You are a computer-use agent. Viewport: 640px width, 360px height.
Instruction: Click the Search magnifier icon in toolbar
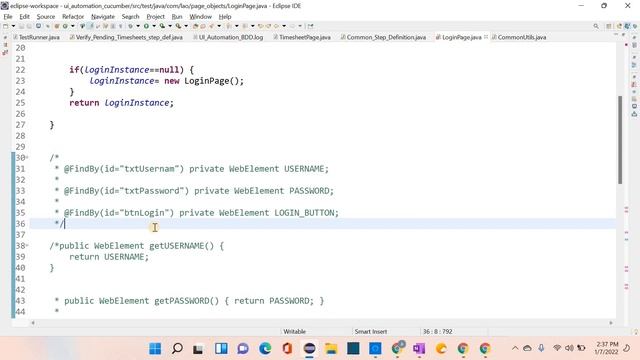[x=596, y=26]
